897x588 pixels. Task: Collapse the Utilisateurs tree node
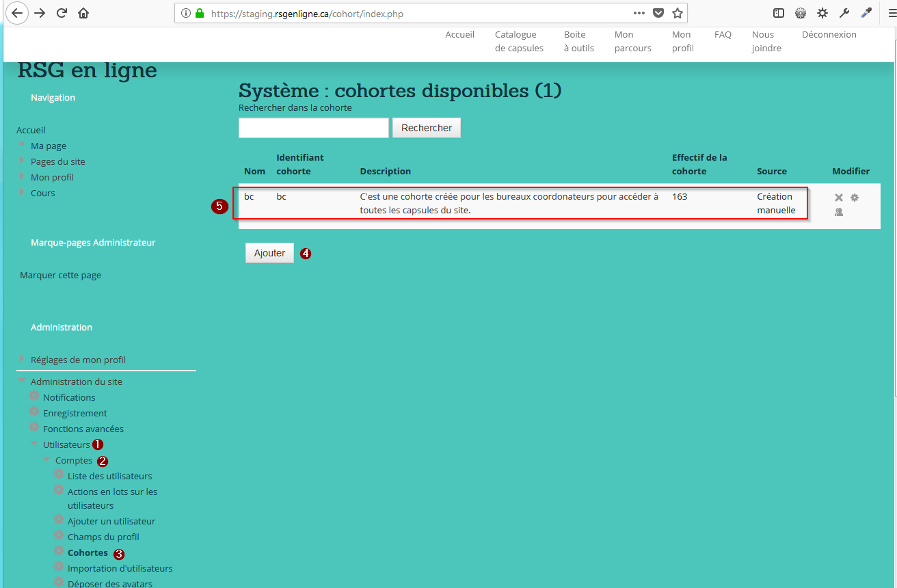click(x=34, y=444)
